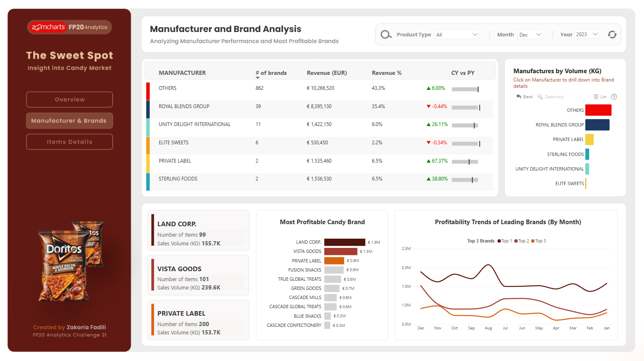
Task: Click the CASCADE CONFECTIONERY bar label
Action: (x=294, y=325)
